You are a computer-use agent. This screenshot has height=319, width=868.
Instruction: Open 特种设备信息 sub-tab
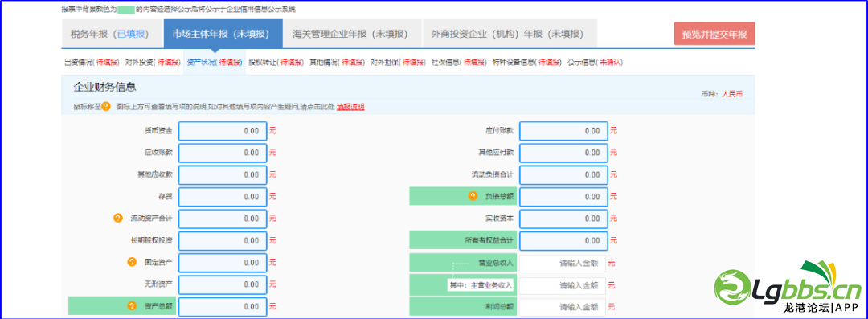(x=527, y=63)
